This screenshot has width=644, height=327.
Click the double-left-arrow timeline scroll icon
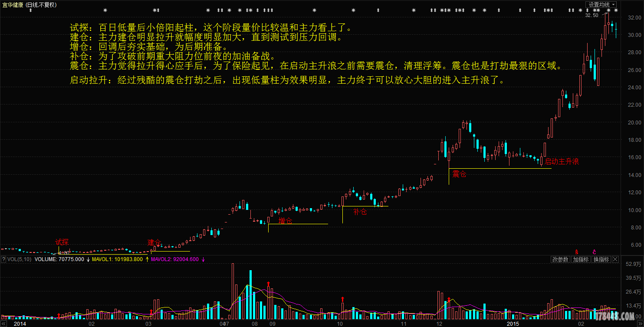pyautogui.click(x=3, y=324)
